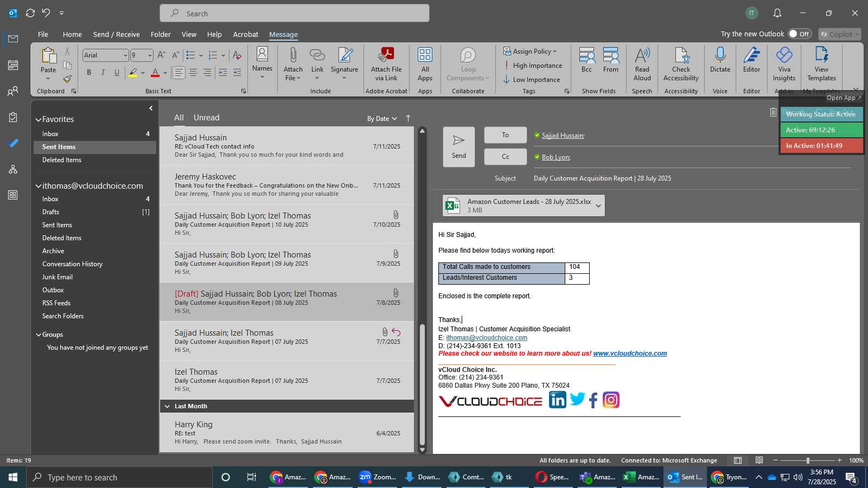Switch to the Home ribbon tab
The height and width of the screenshot is (488, 868).
point(72,34)
